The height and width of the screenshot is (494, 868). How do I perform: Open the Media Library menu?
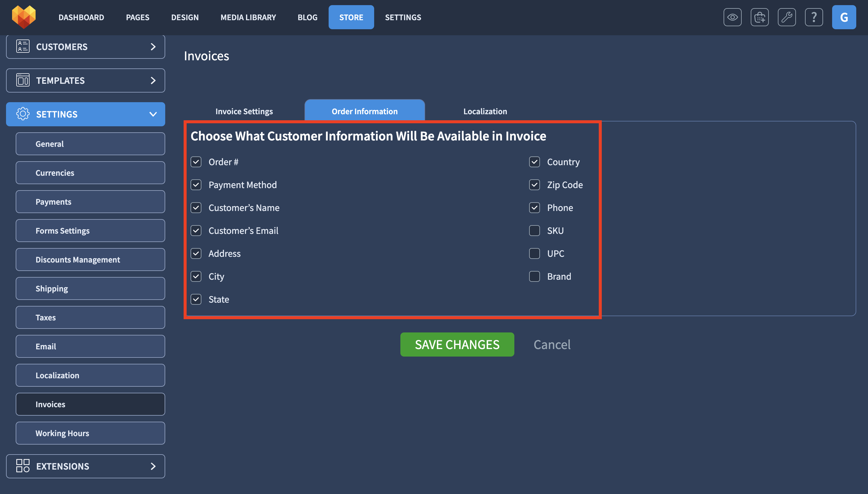(248, 17)
